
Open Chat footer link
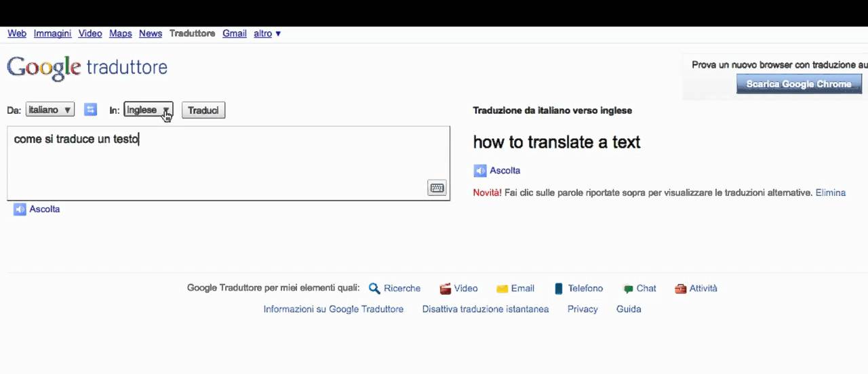pyautogui.click(x=646, y=289)
